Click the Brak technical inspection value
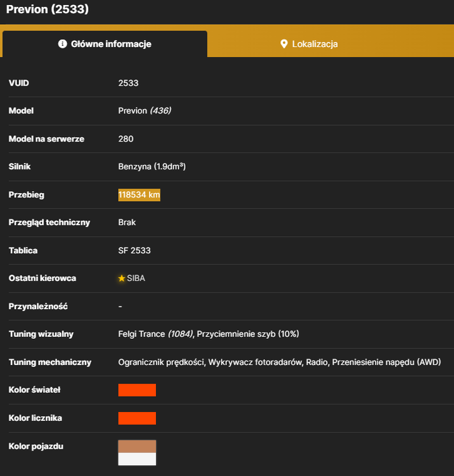Viewport: 454px width, 476px height. click(x=127, y=223)
